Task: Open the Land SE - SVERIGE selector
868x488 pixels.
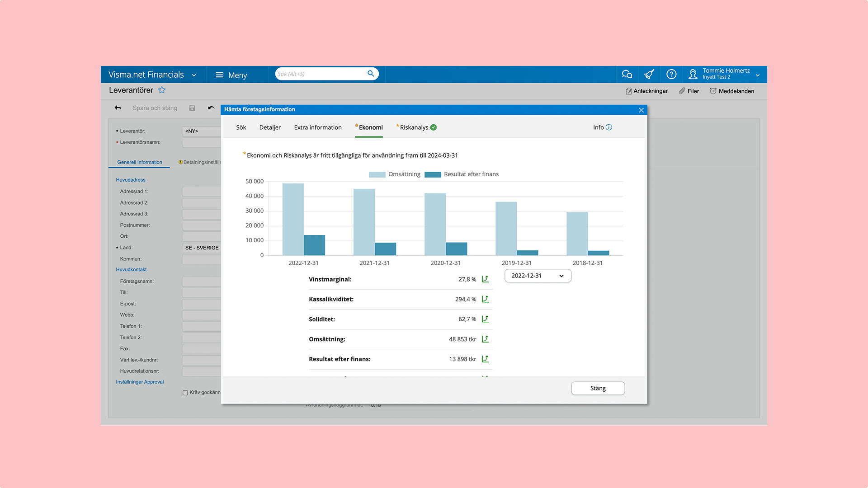Action: coord(202,248)
